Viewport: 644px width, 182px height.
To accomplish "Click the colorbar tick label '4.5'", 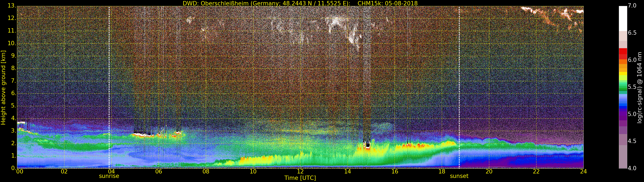I will [x=632, y=141].
